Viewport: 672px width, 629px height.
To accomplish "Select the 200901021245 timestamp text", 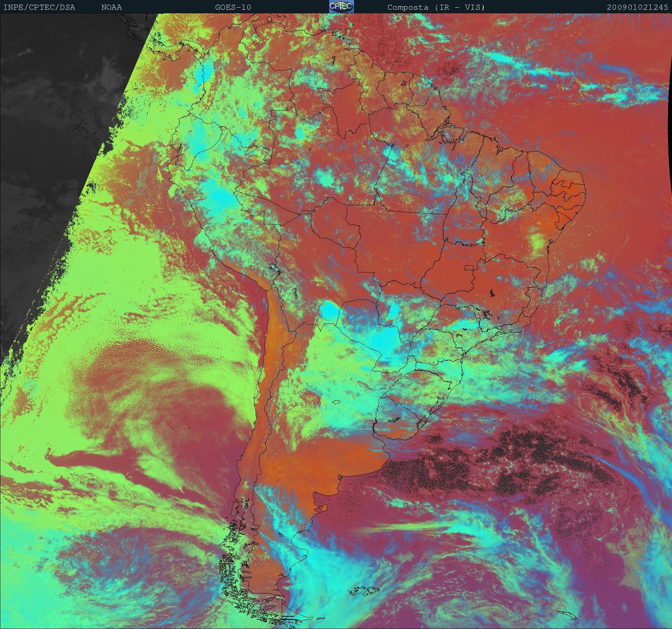I will tap(638, 7).
